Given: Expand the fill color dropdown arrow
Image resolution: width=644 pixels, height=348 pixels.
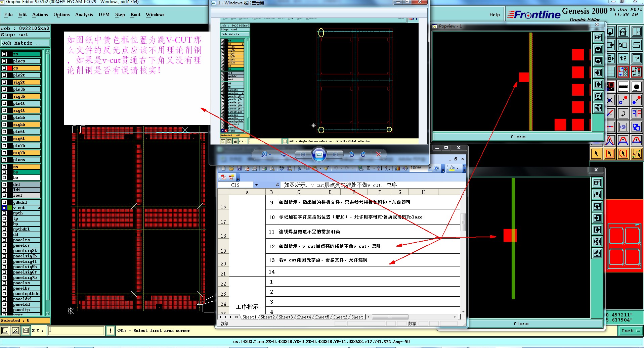Looking at the screenshot, I should tap(457, 168).
